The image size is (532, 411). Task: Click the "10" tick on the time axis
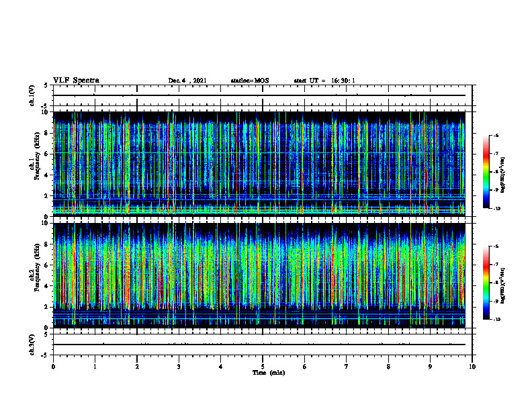click(x=472, y=367)
